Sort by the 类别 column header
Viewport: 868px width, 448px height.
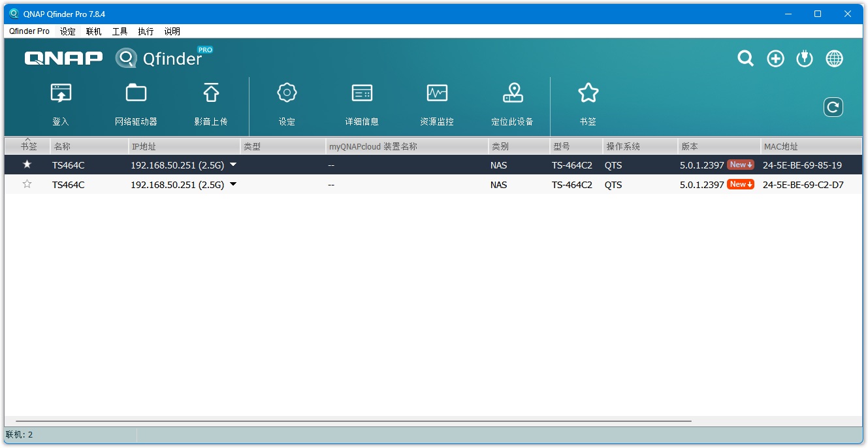click(x=519, y=146)
